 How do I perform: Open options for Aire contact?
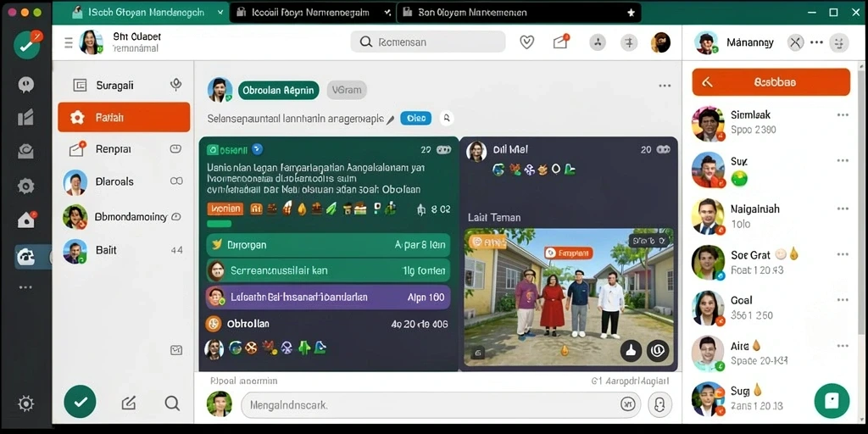click(x=843, y=346)
